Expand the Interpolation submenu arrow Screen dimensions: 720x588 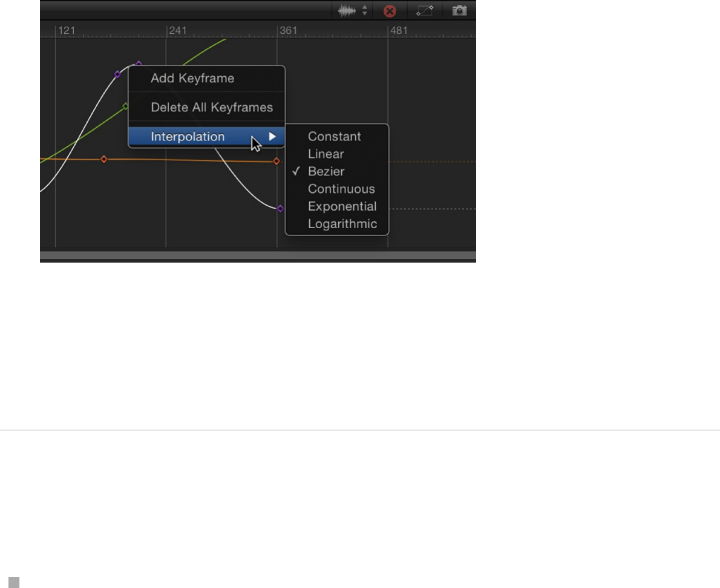pyautogui.click(x=272, y=136)
